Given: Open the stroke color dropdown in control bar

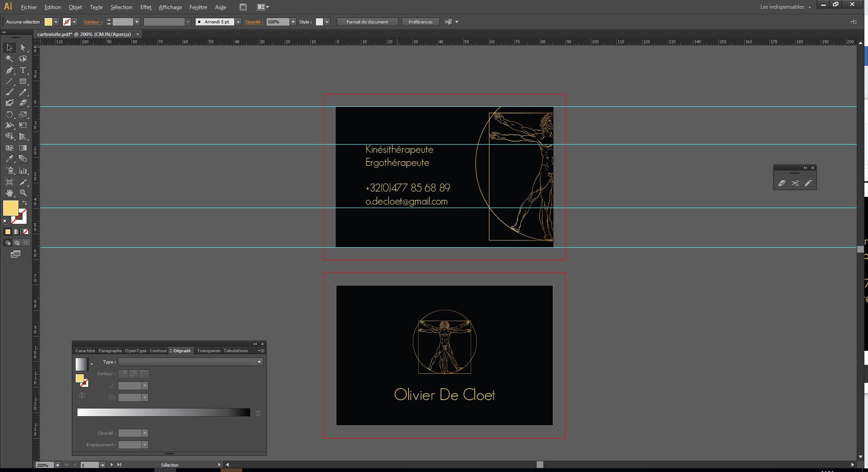Looking at the screenshot, I should point(74,22).
